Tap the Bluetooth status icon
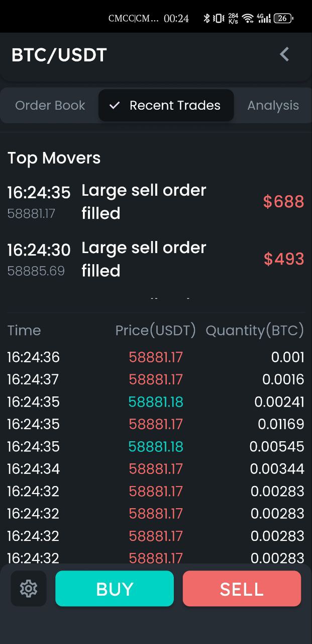 point(206,19)
